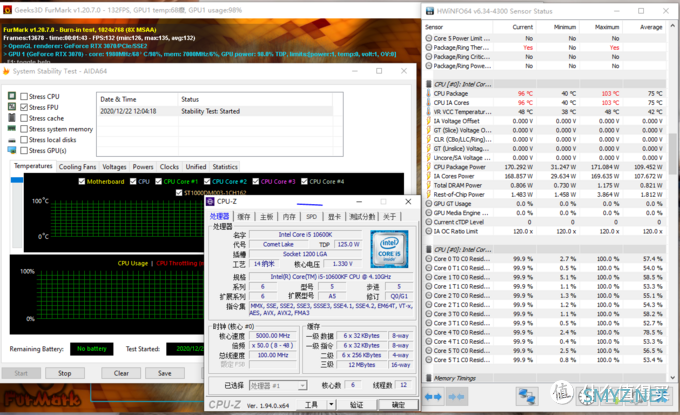Enable the Stress local disks checkbox
680x415 pixels.
[24, 140]
